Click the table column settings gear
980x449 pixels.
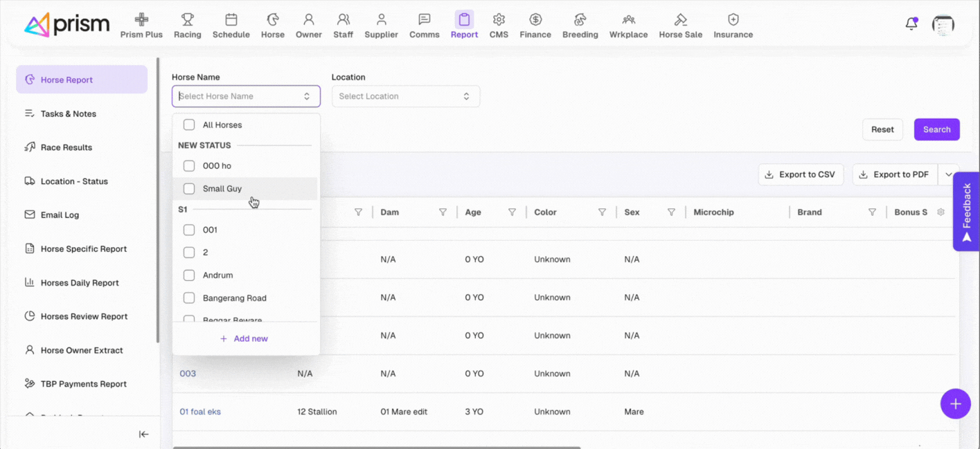941,212
